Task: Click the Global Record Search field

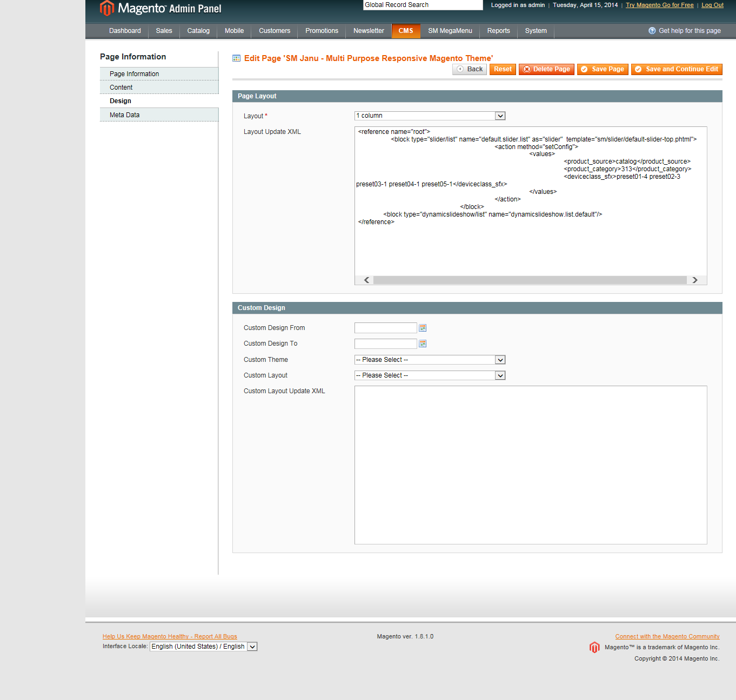Action: (423, 5)
